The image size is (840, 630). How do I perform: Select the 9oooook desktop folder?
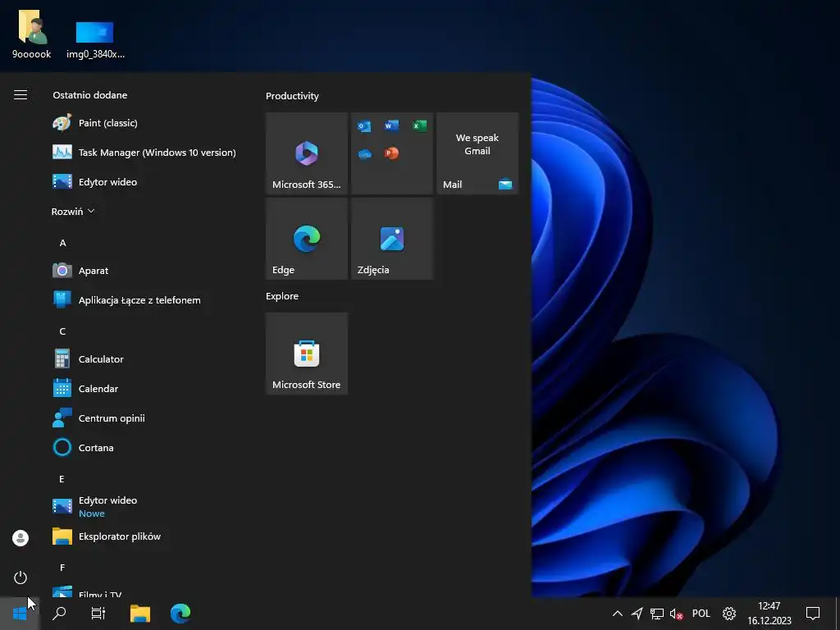(x=32, y=34)
